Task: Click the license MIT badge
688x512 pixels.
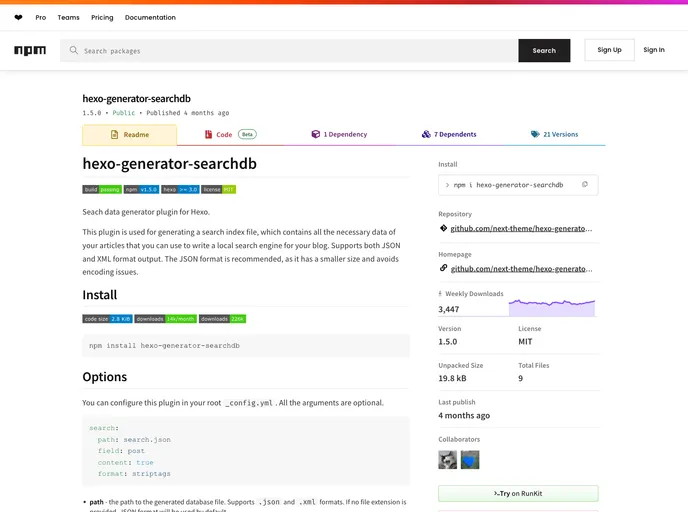Action: click(219, 190)
